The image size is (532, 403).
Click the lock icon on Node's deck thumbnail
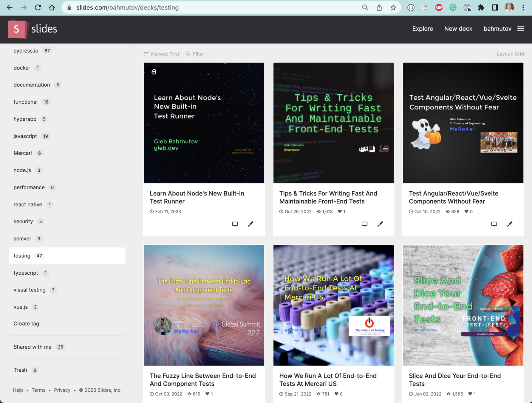154,72
